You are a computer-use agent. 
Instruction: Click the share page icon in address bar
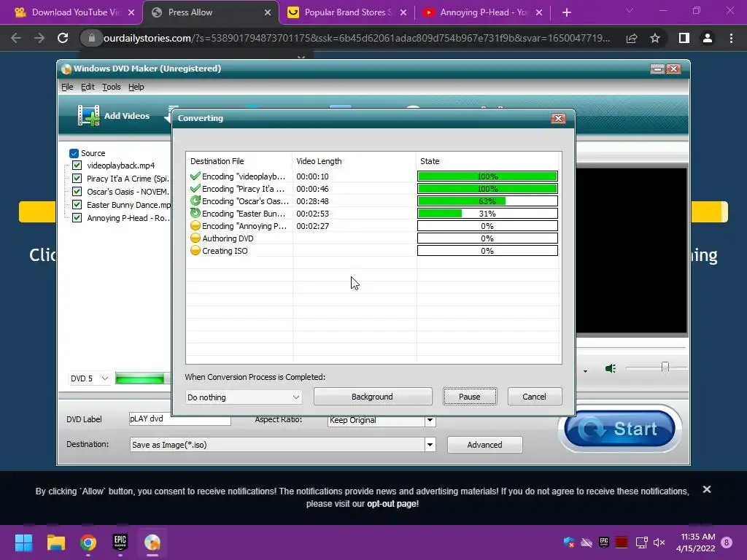(632, 38)
